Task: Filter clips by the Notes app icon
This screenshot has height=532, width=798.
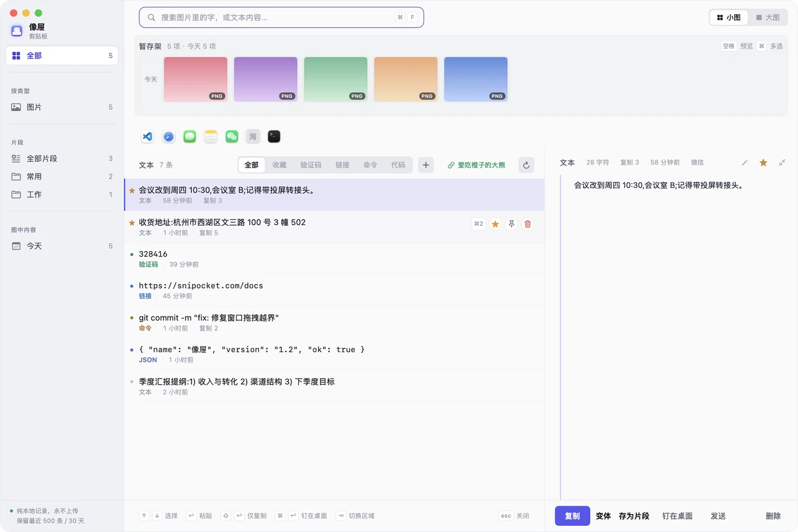Action: (211, 136)
